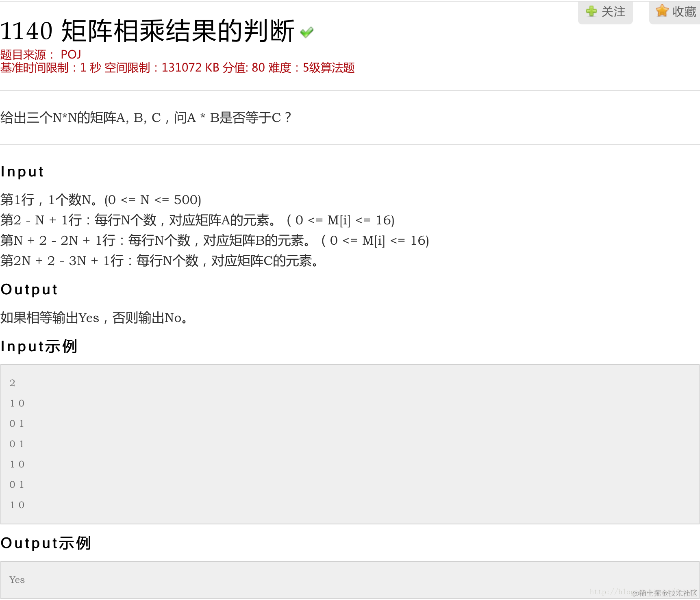Click the 关注 follow button
The width and height of the screenshot is (700, 600).
(605, 12)
